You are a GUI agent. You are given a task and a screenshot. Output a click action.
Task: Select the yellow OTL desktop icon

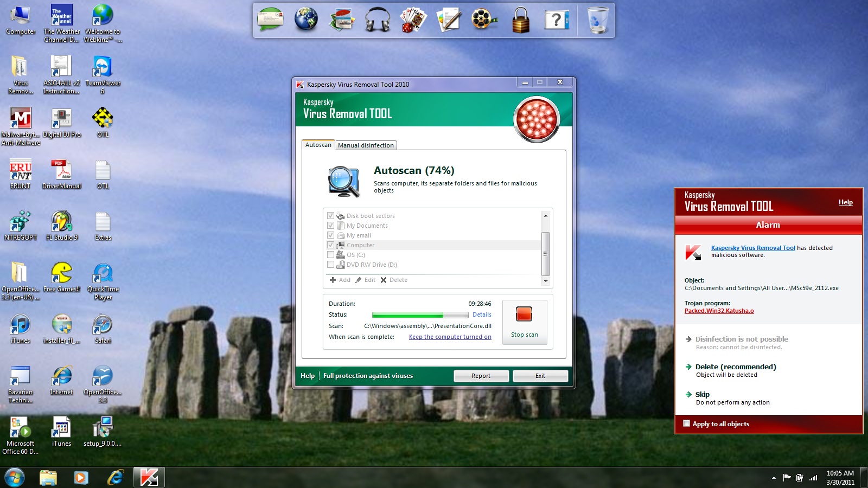pyautogui.click(x=103, y=123)
